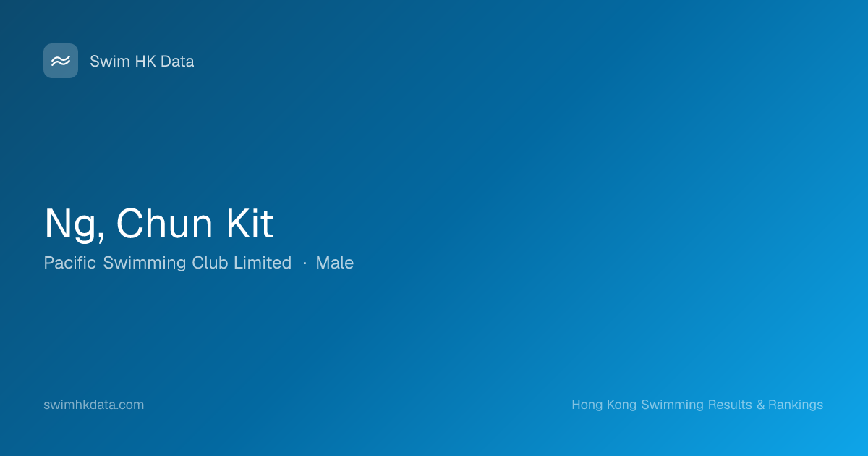Click the ampersand in footer tagline
868x456 pixels.
761,405
